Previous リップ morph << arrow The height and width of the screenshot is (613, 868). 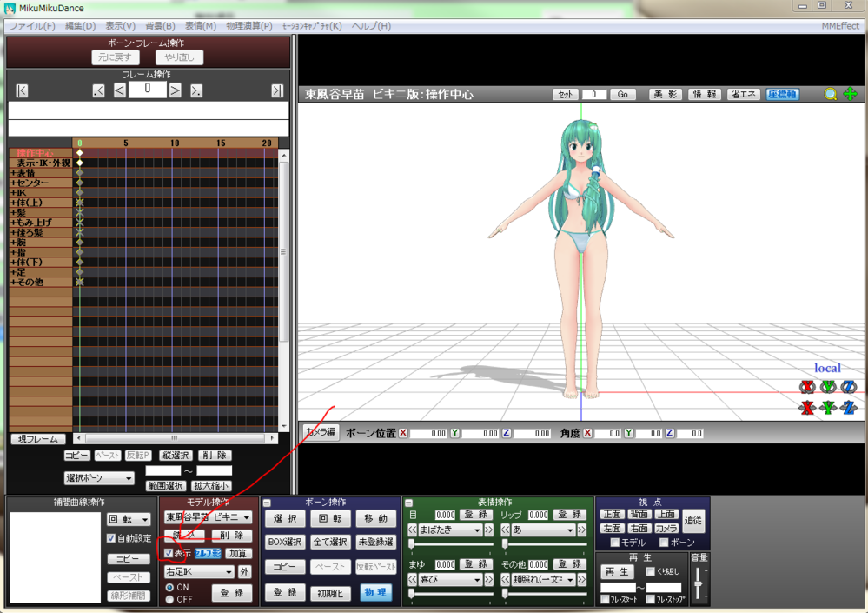506,530
